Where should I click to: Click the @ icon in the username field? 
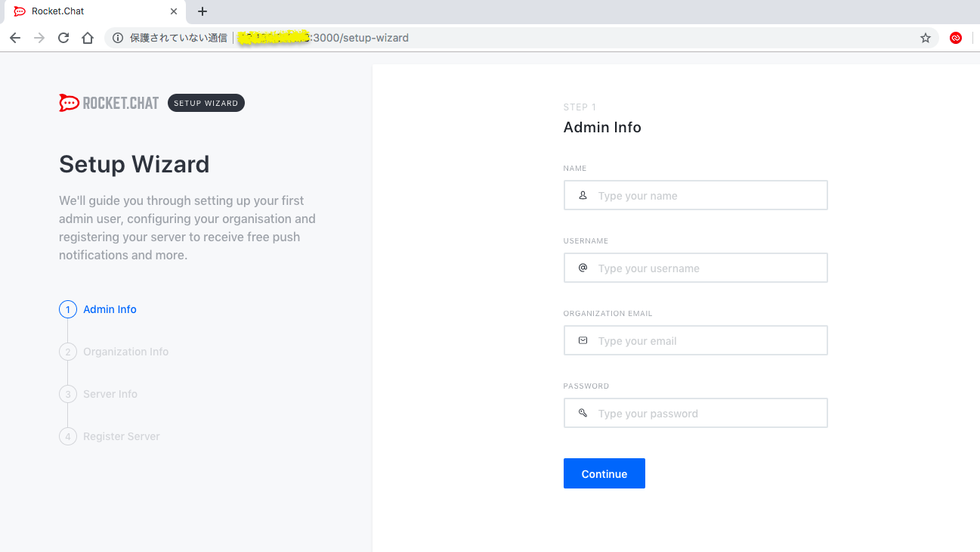583,268
